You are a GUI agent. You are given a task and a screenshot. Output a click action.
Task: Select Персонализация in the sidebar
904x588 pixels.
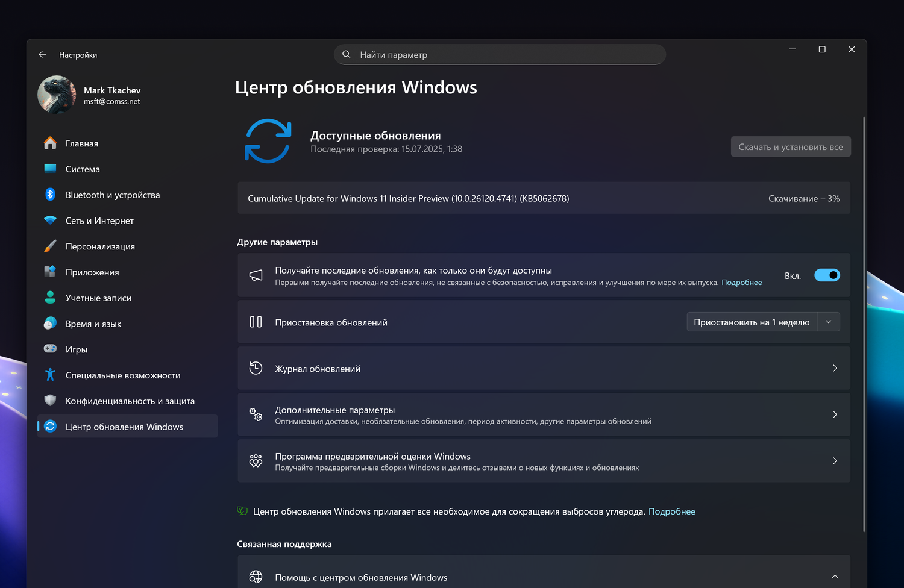click(127, 246)
